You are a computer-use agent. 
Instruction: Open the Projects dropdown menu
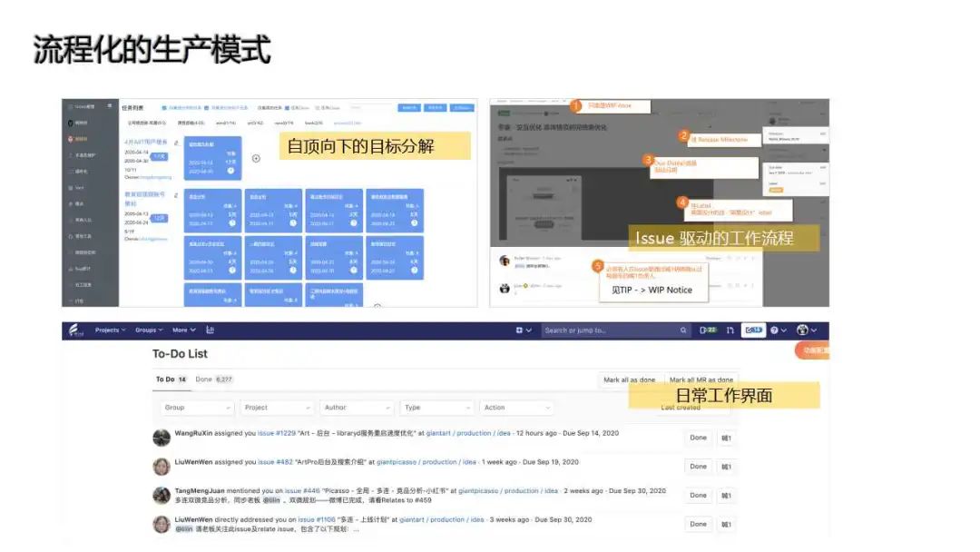(x=110, y=330)
